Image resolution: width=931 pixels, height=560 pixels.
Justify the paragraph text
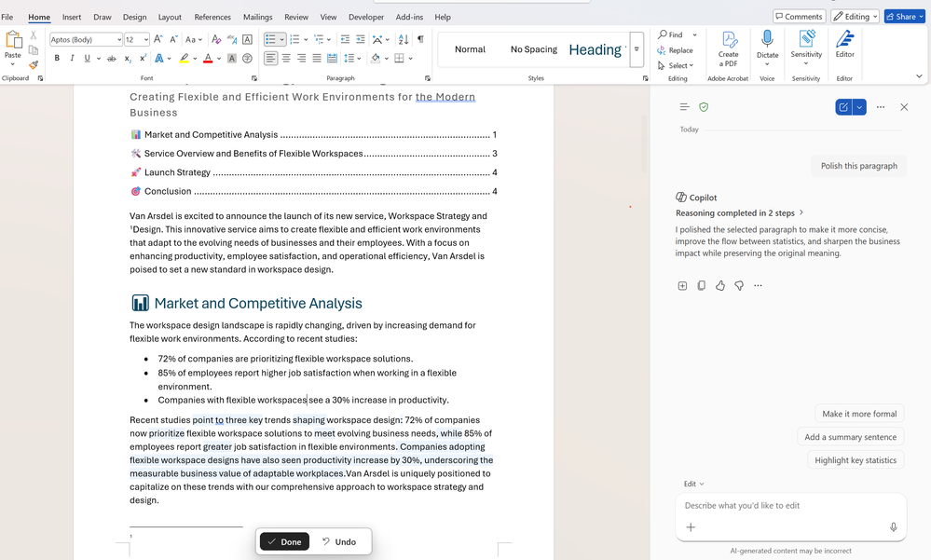pos(317,58)
